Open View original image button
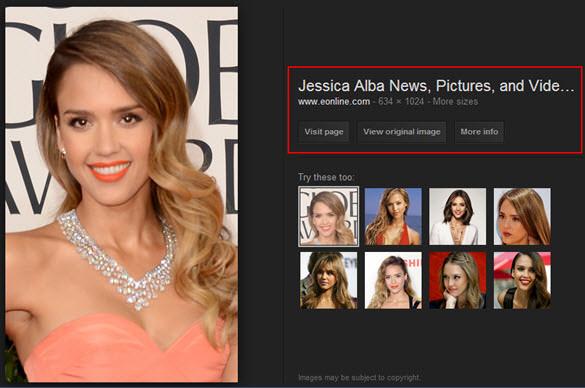Screen dimensions: 585x388 [x=402, y=132]
